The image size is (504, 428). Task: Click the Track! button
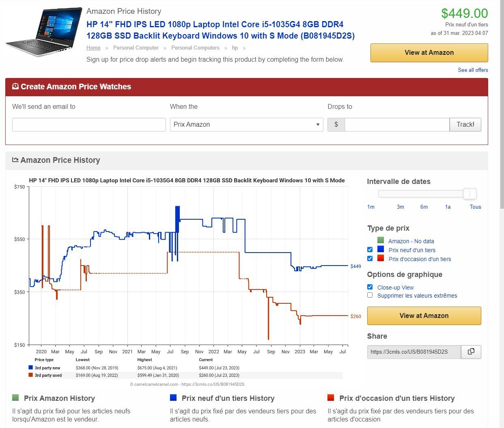[x=465, y=125]
